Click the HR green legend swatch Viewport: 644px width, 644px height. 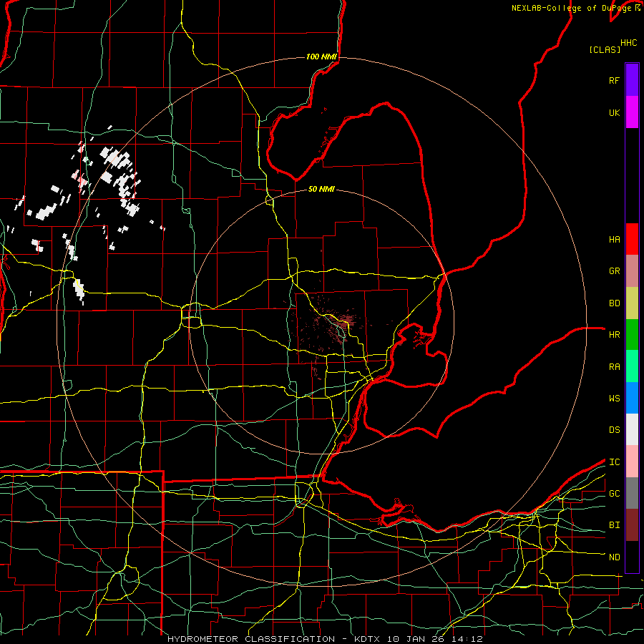coord(632,335)
